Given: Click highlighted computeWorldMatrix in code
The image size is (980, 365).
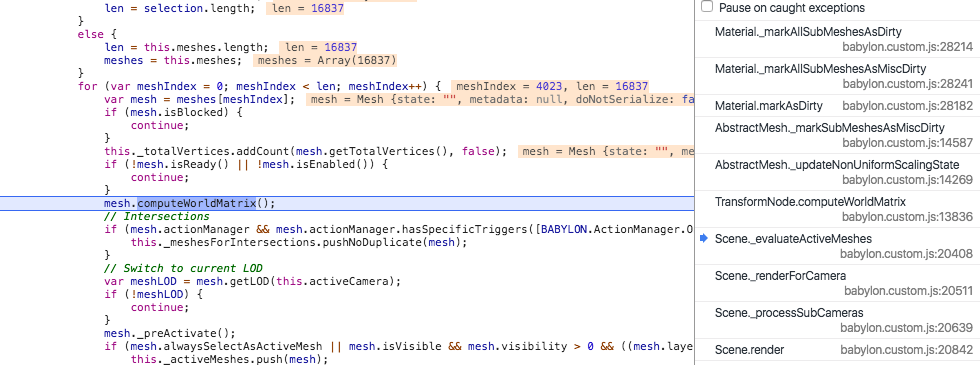Looking at the screenshot, I should tap(197, 203).
